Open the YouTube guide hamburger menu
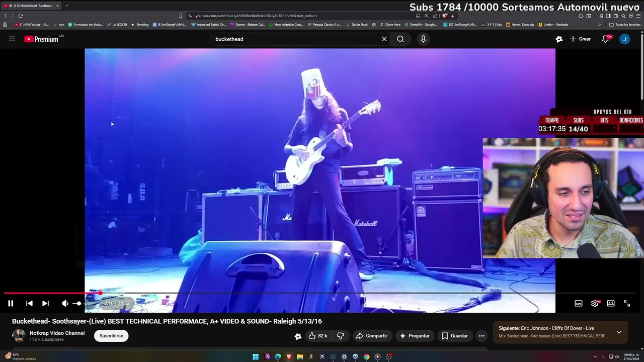The image size is (644, 362). point(12,39)
